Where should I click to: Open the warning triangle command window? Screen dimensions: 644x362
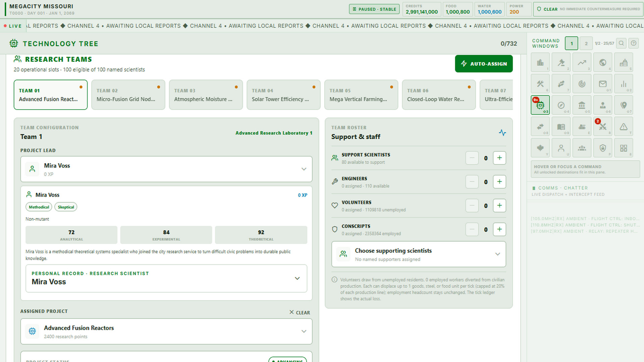pos(624,127)
